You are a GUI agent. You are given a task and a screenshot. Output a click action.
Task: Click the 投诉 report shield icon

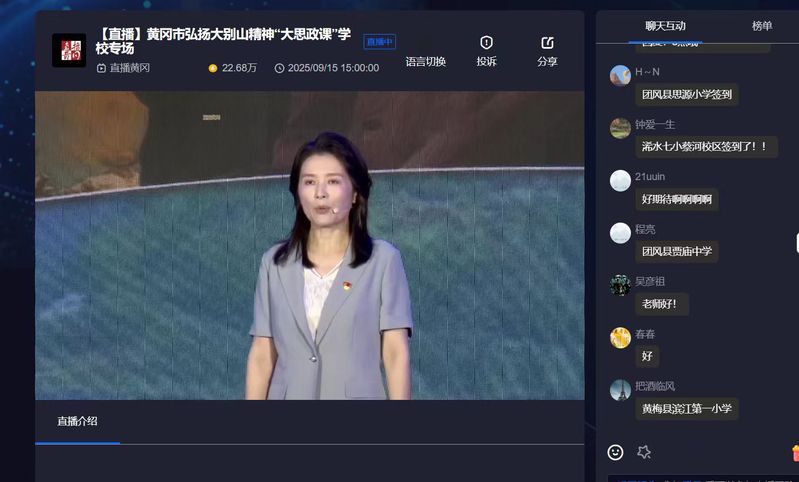[486, 43]
